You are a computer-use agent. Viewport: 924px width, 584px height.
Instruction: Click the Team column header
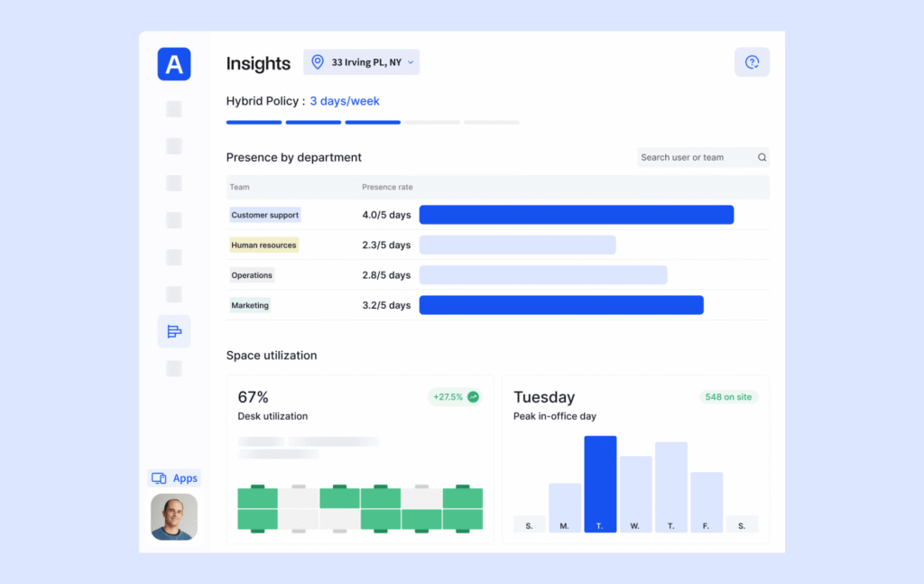(239, 187)
